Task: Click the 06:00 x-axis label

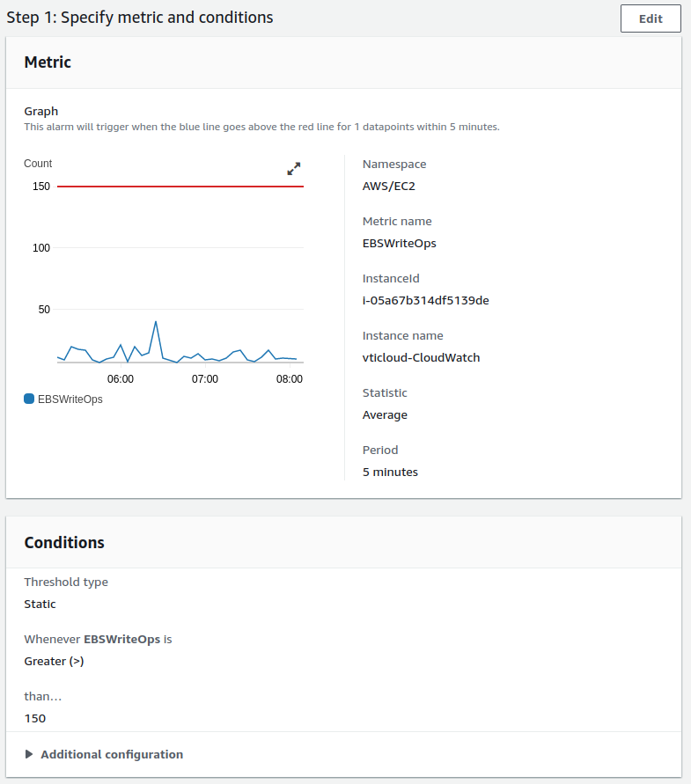Action: pyautogui.click(x=121, y=379)
